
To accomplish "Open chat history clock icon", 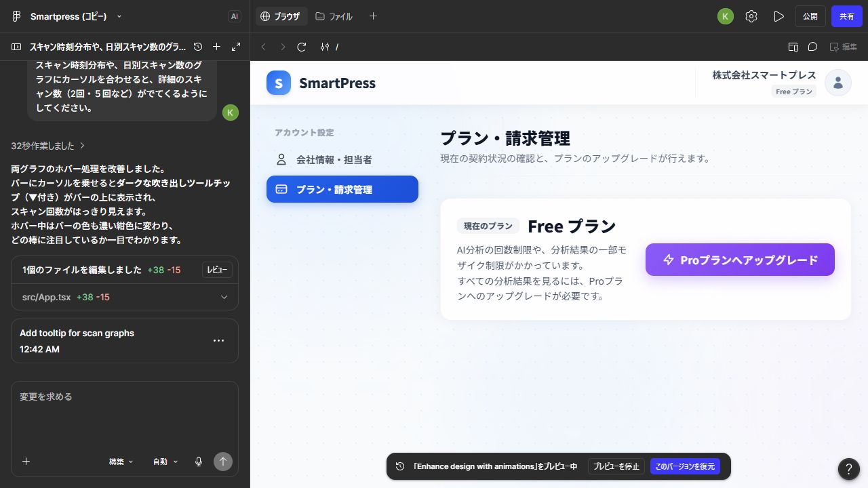I will [x=198, y=47].
